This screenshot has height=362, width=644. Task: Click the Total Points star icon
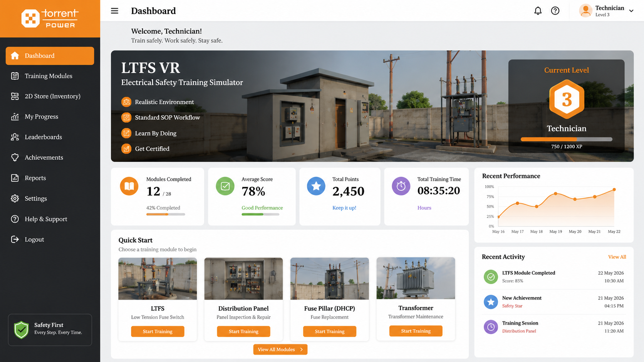point(316,186)
